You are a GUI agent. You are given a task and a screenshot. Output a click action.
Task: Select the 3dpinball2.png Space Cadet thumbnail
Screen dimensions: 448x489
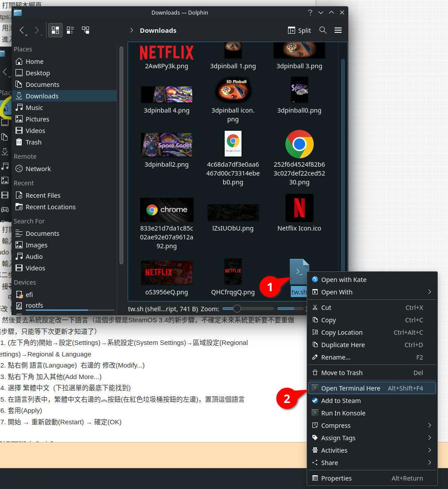tap(167, 145)
